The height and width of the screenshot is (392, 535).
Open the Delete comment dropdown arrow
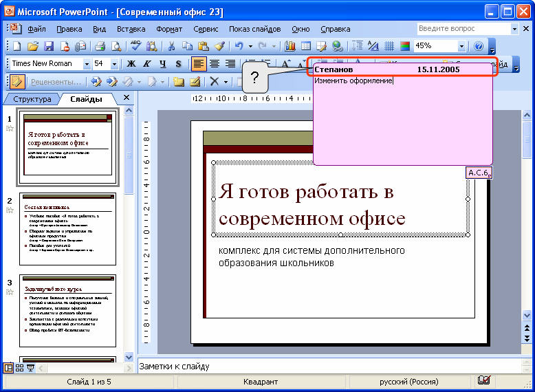[x=226, y=82]
